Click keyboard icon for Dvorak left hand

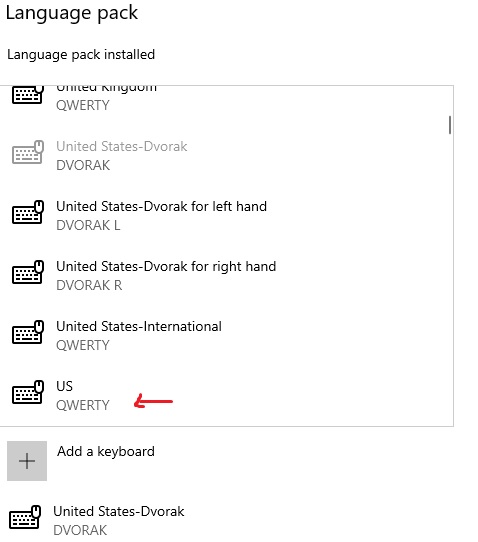(x=28, y=212)
